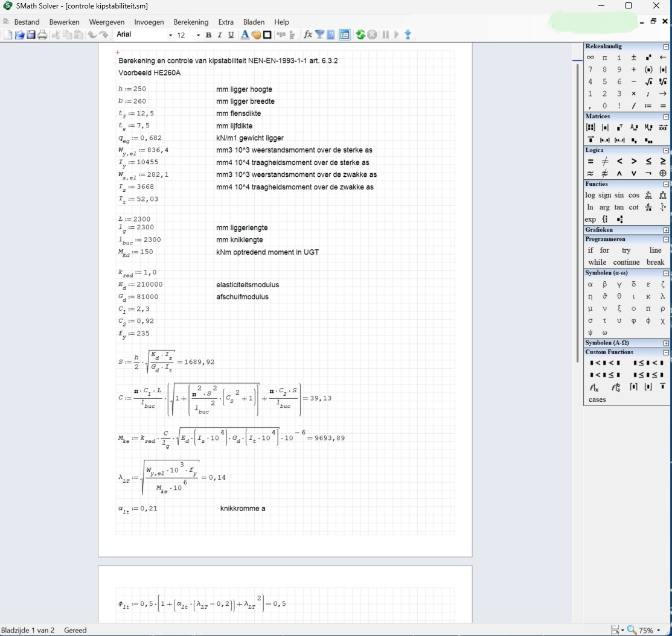Insert the 'cases' custom function
The image size is (672, 636).
597,399
